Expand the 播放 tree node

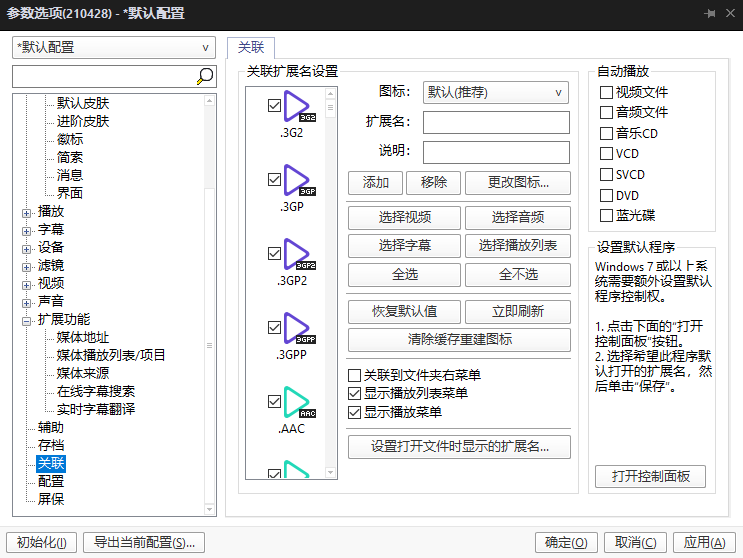click(27, 212)
